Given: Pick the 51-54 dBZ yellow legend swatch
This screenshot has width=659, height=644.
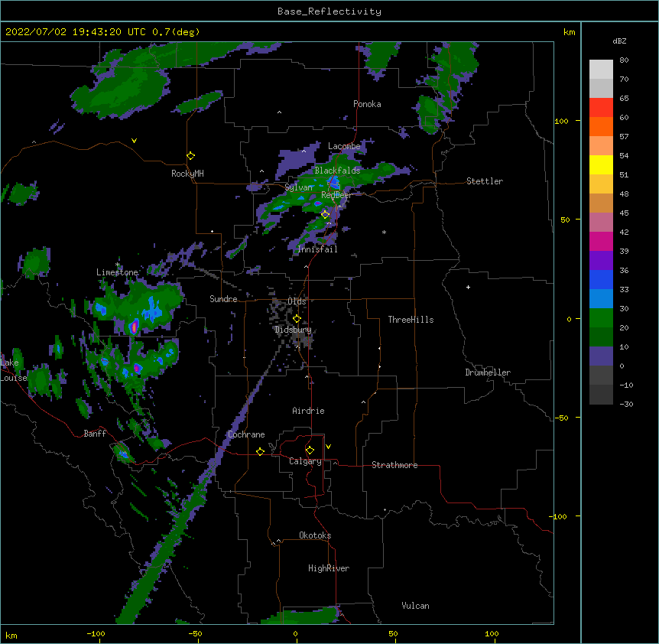Looking at the screenshot, I should (601, 164).
